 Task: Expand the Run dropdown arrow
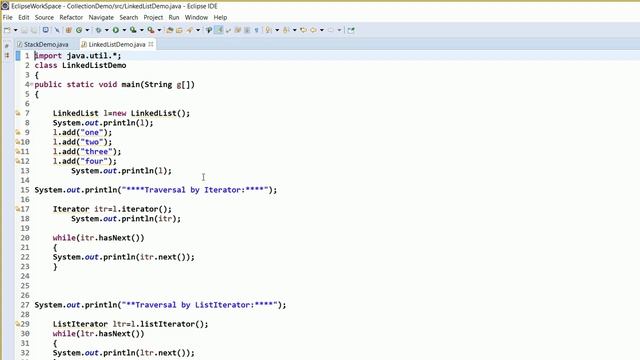point(124,30)
